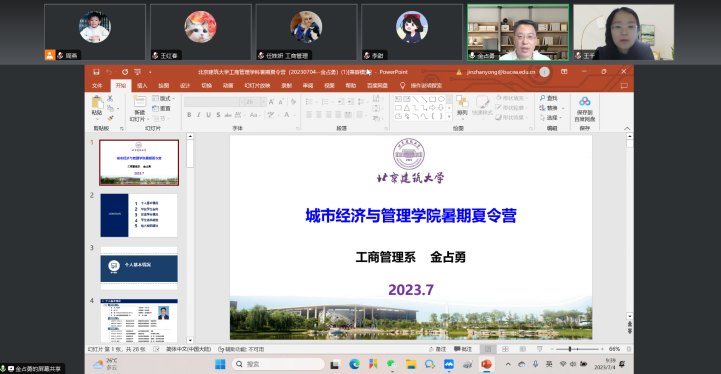Open the Insert ribbon tab

click(x=142, y=86)
